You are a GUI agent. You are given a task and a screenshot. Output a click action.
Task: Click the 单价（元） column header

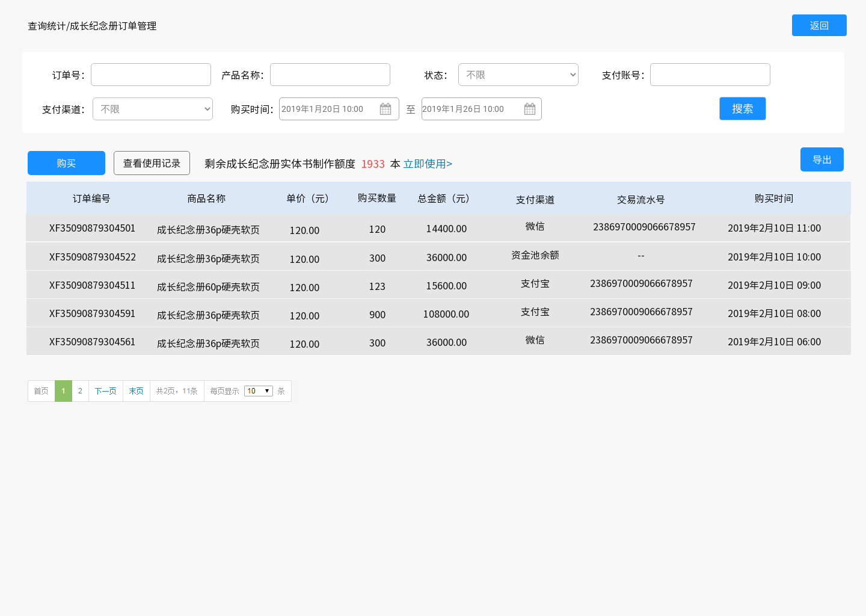point(309,199)
